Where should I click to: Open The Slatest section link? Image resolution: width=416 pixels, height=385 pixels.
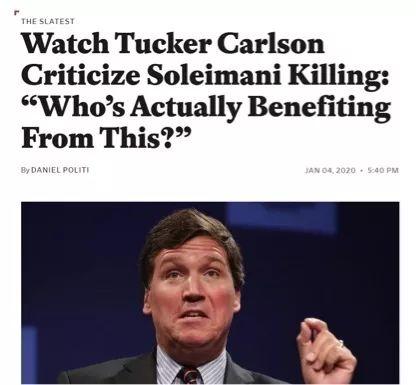48,21
